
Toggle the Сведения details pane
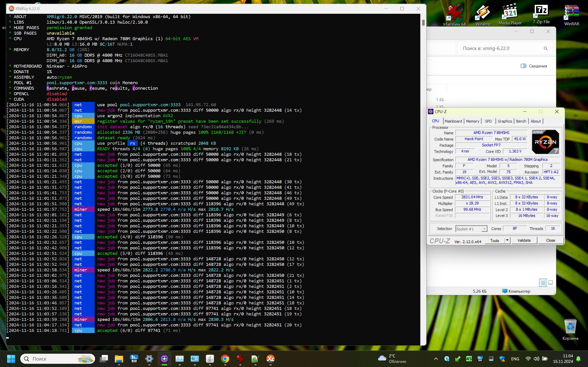(x=534, y=66)
